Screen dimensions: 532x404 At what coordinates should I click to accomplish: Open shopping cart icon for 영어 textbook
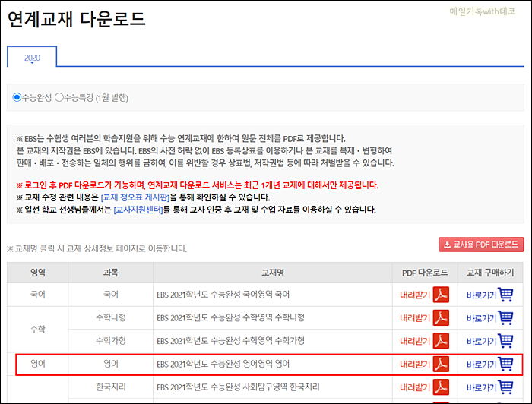click(x=505, y=364)
